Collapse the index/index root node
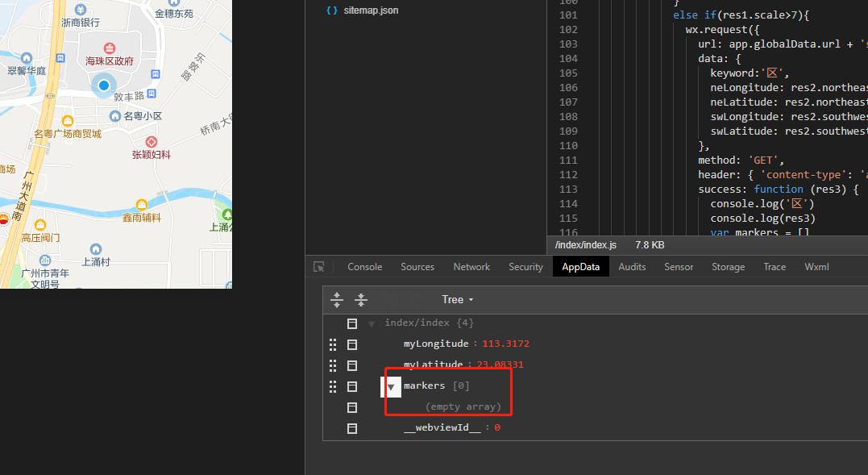 (x=372, y=324)
